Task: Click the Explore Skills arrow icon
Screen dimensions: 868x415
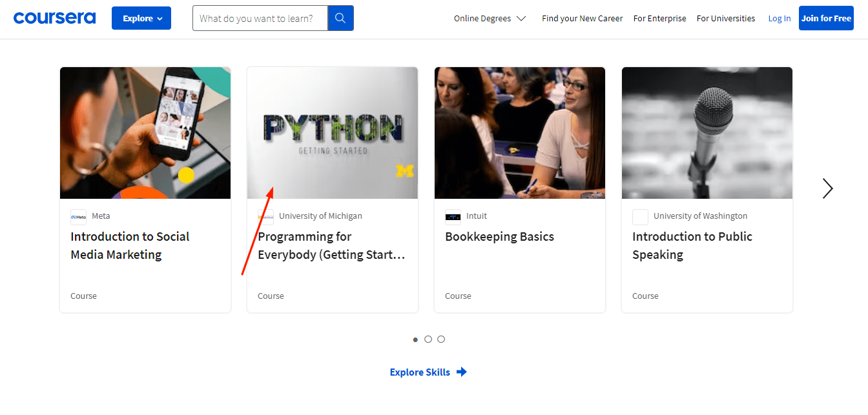Action: point(462,372)
